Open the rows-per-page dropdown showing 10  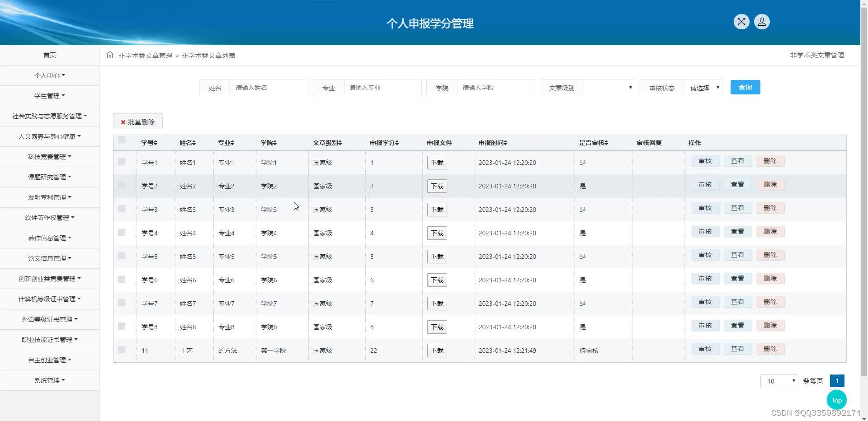[779, 381]
